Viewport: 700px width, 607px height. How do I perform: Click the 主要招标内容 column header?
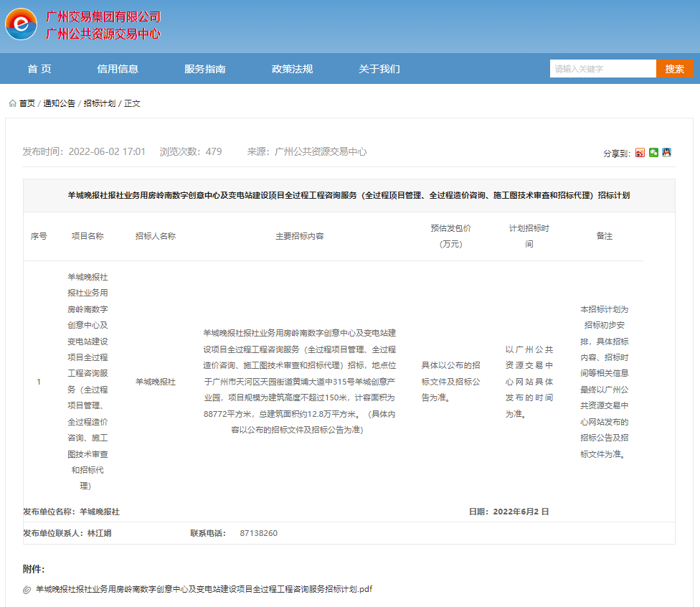click(300, 236)
